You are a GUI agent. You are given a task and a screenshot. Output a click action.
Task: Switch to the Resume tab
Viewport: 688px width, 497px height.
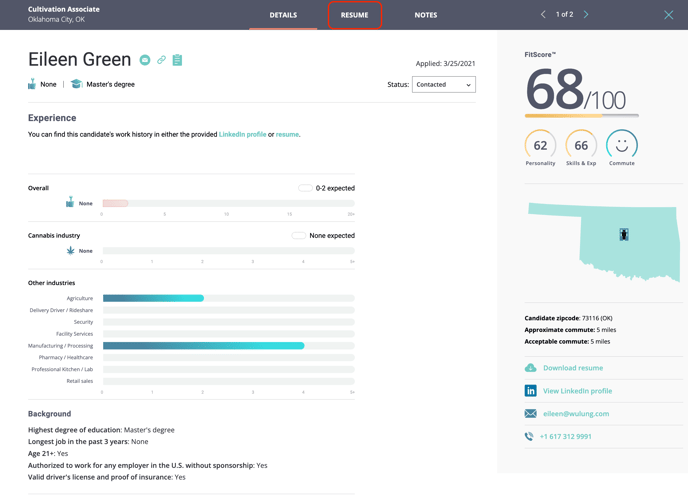pos(354,15)
